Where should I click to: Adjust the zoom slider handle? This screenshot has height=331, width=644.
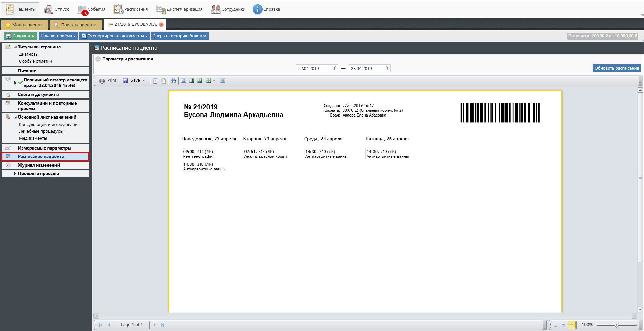click(x=616, y=325)
